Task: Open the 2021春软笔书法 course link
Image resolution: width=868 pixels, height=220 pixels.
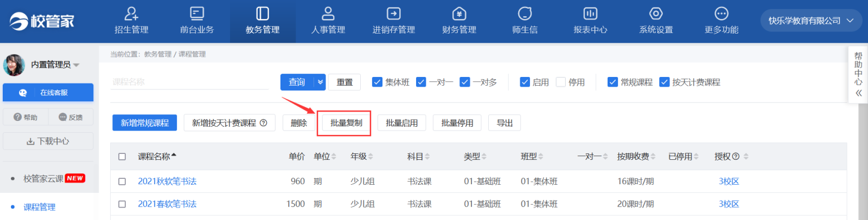Action: click(167, 204)
